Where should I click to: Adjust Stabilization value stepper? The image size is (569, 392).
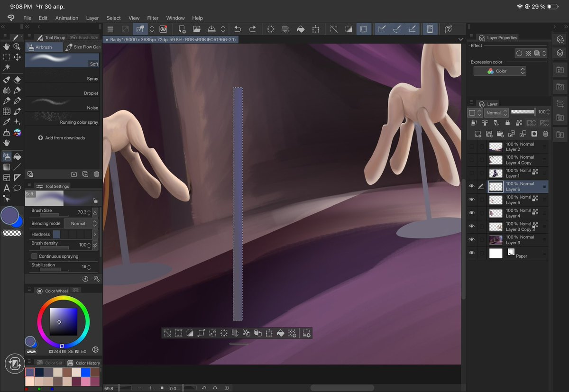89,267
